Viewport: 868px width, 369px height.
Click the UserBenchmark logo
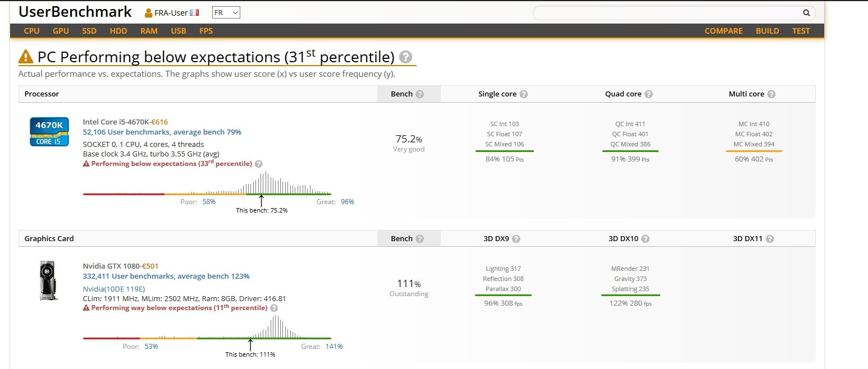pyautogui.click(x=75, y=12)
